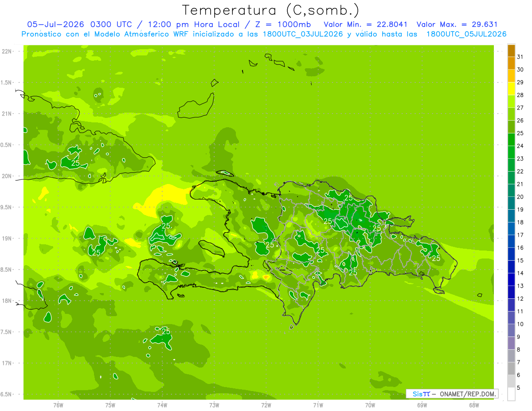532x411 pixels.
Task: Click the longitude axis label 75W
Action: (110, 405)
